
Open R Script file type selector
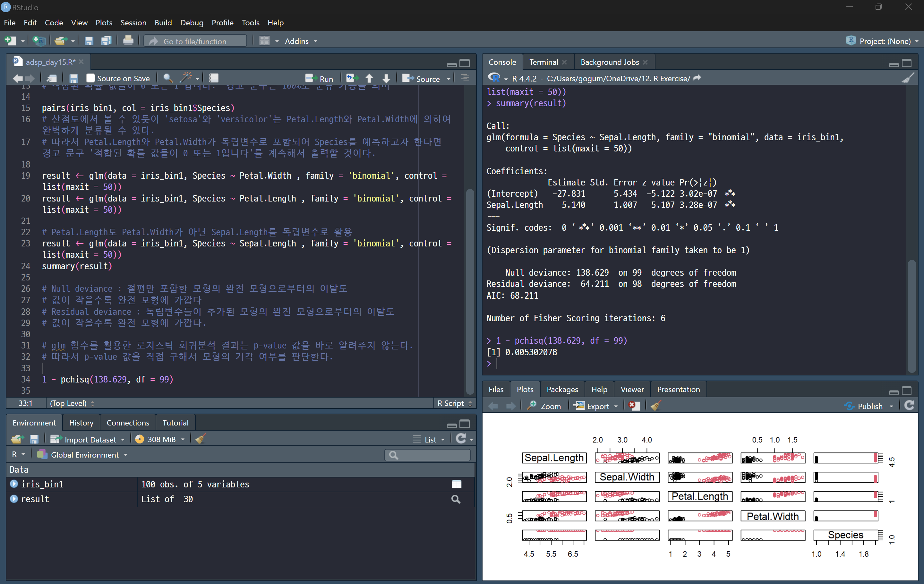[x=455, y=403]
